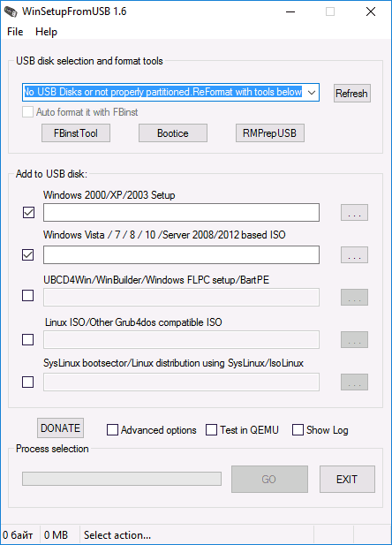Screen dimensions: 392x545
Task: Browse for Windows Vista/7/8/10 ISO file
Action: (x=354, y=254)
